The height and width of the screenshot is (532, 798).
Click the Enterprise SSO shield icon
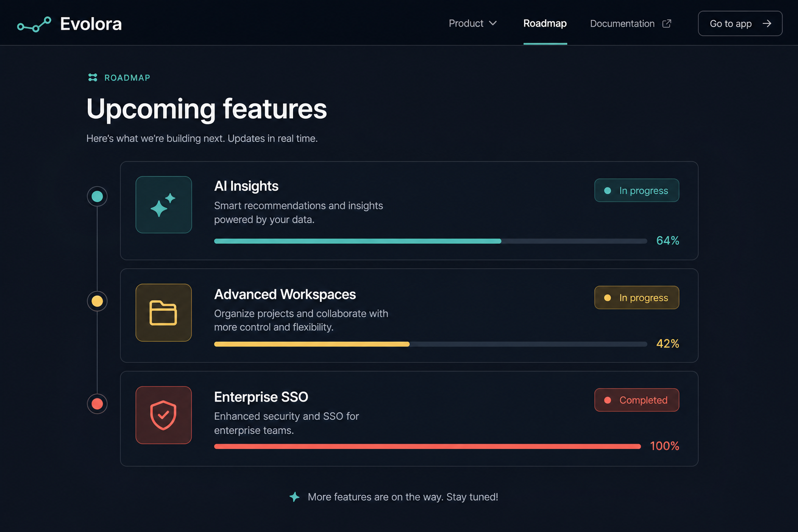pos(164,415)
